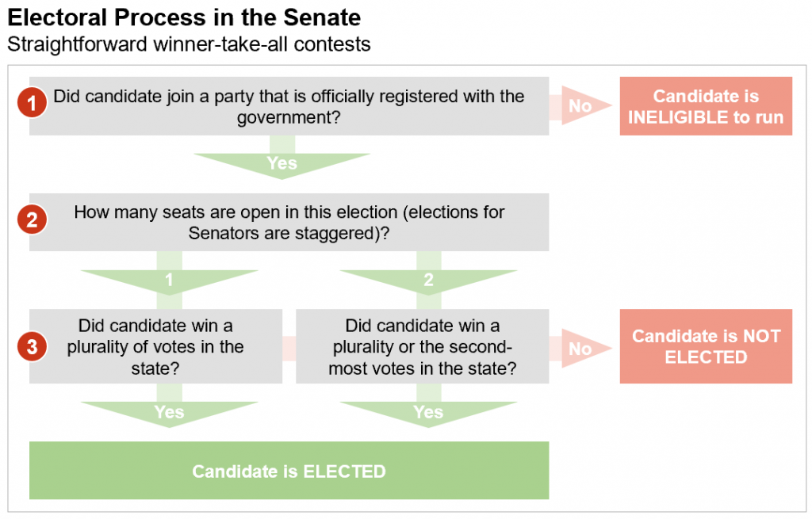
Task: Click the Yes arrow under plurality question
Action: tap(170, 406)
